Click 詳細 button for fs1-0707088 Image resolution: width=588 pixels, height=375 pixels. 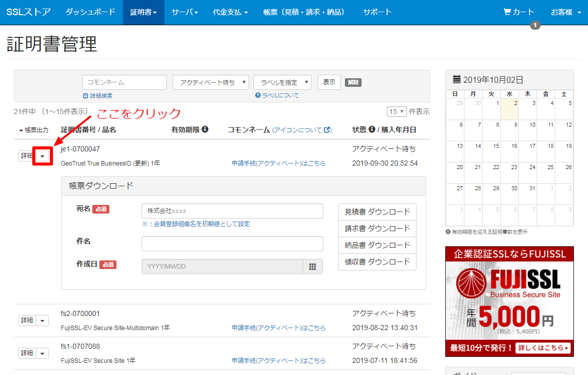tap(27, 353)
